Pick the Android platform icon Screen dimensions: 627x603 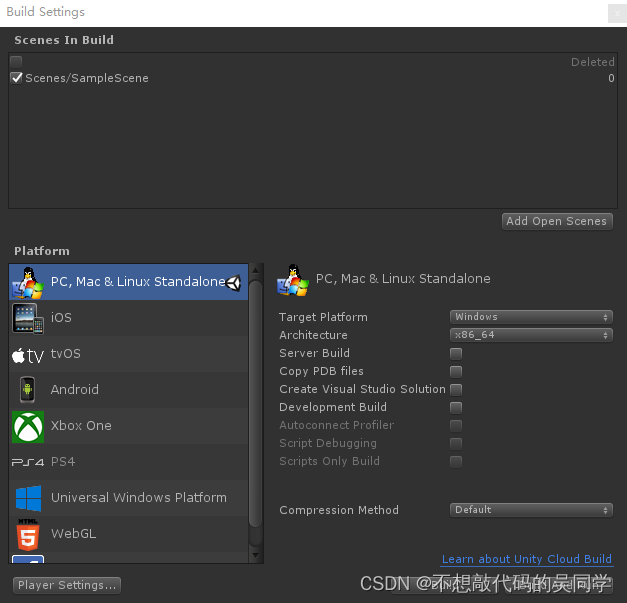27,390
